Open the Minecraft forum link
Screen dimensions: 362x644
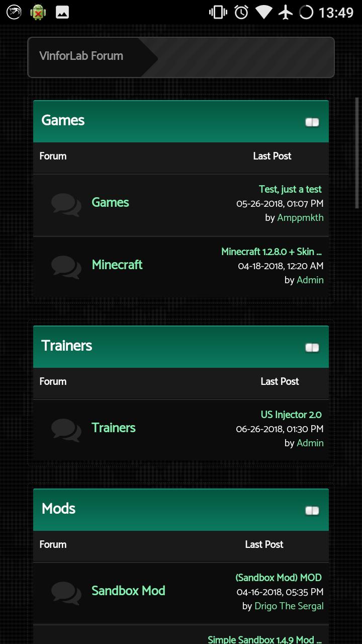[117, 265]
